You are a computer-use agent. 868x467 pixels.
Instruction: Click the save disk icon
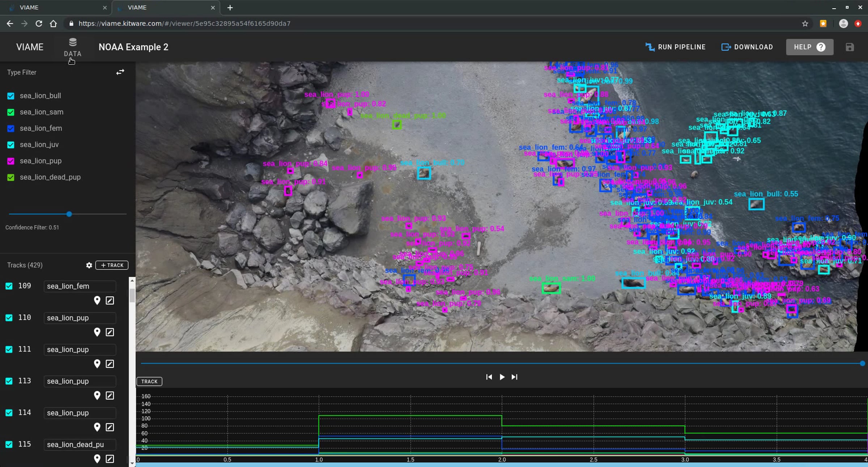(x=850, y=47)
